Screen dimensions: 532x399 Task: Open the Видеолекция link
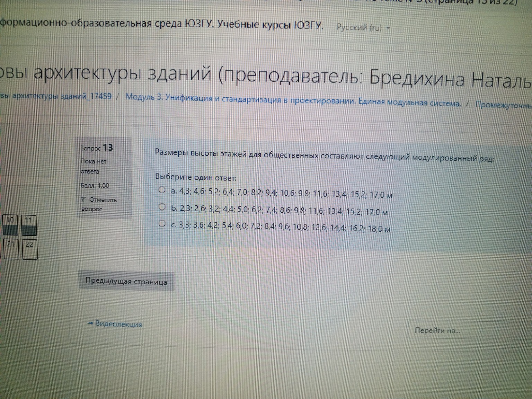coord(118,324)
